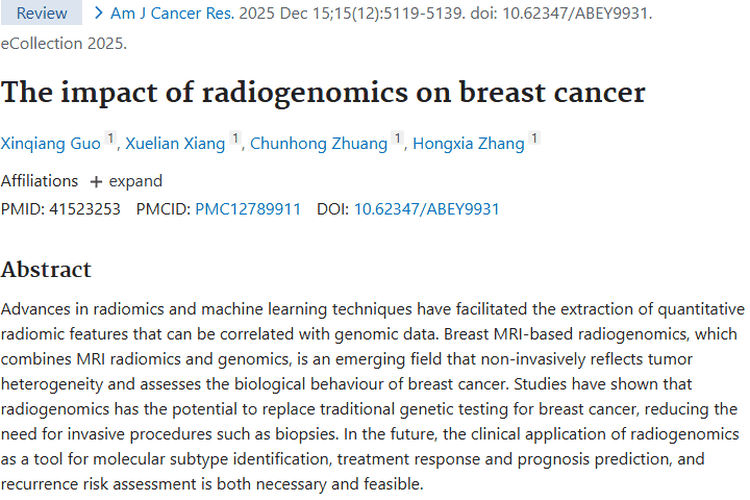Open author Xinqiang Guo's link
The width and height of the screenshot is (750, 500).
coord(51,144)
